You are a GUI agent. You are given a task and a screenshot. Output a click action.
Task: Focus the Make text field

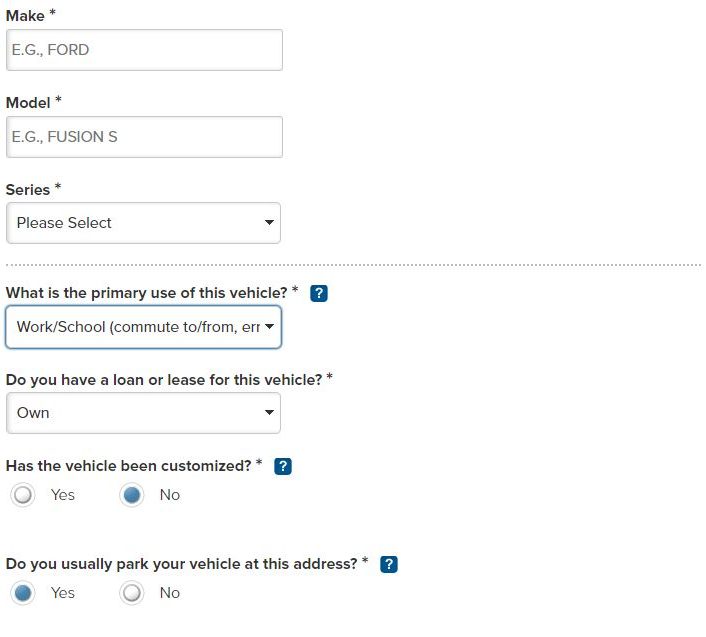(x=144, y=49)
